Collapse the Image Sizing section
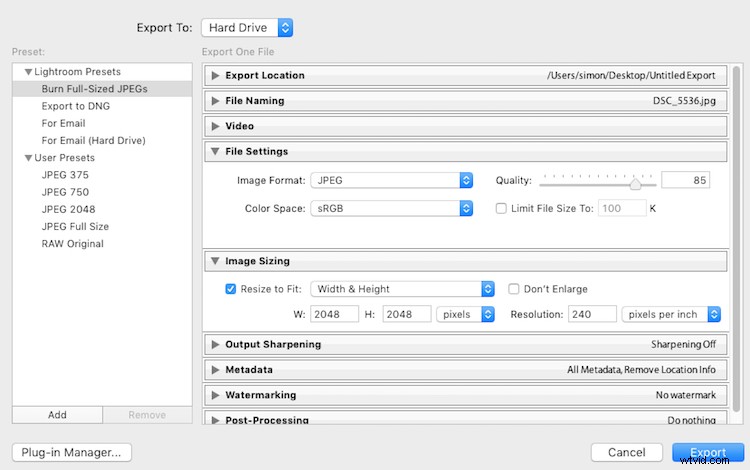 pos(215,261)
